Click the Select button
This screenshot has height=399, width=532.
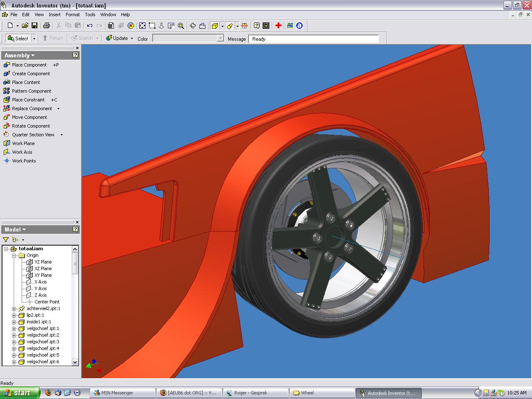18,38
